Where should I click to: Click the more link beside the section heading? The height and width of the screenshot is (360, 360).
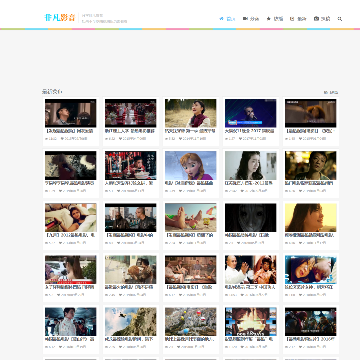[331, 92]
